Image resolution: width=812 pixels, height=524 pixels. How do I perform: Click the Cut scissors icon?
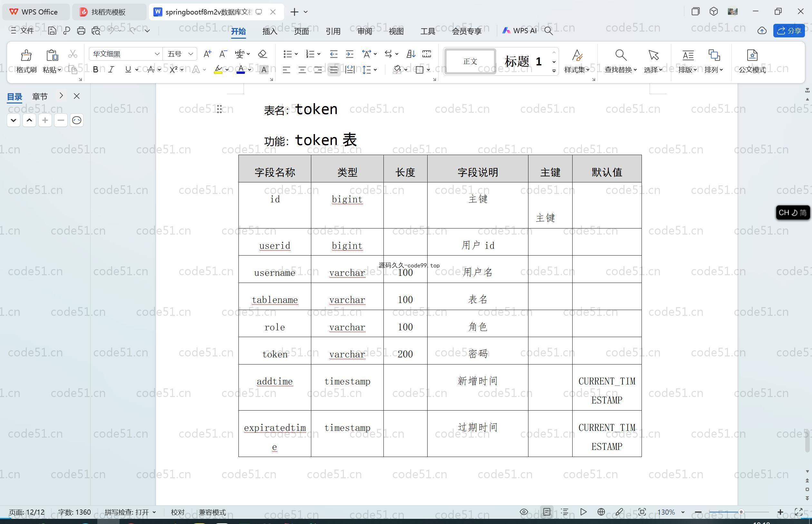pyautogui.click(x=72, y=54)
